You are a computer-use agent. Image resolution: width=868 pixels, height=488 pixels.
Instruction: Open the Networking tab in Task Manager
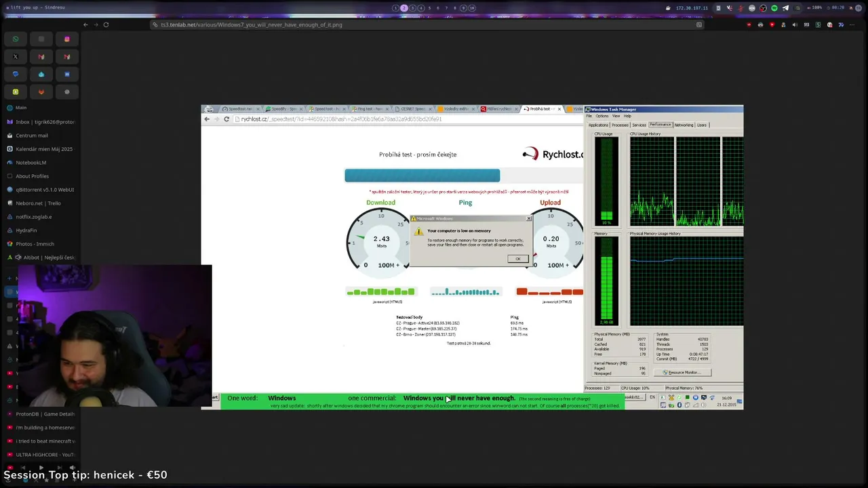(x=684, y=125)
